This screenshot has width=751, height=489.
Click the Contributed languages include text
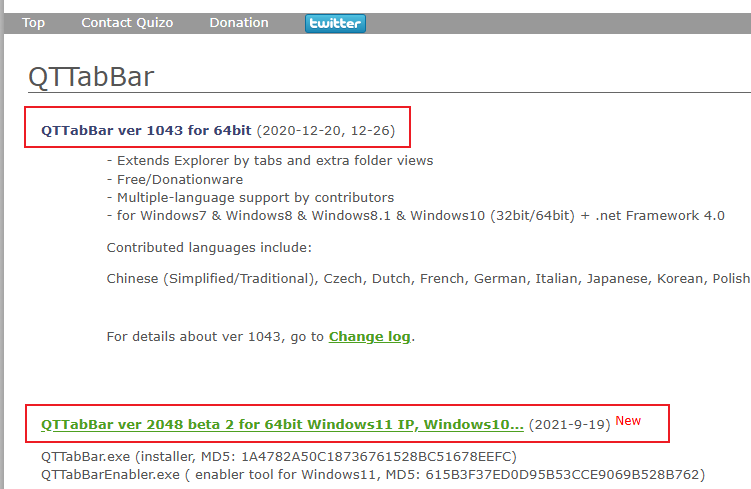pyautogui.click(x=209, y=248)
